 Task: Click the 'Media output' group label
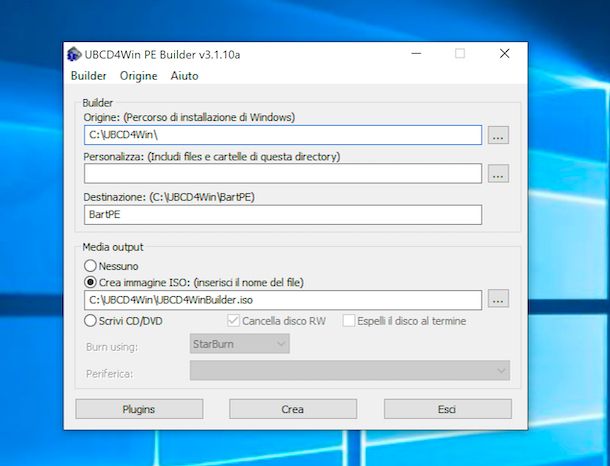pos(113,247)
